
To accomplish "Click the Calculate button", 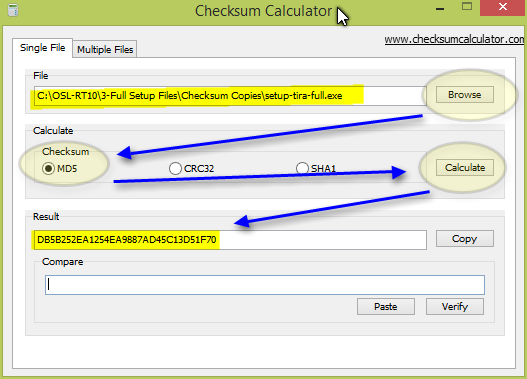I will point(464,167).
